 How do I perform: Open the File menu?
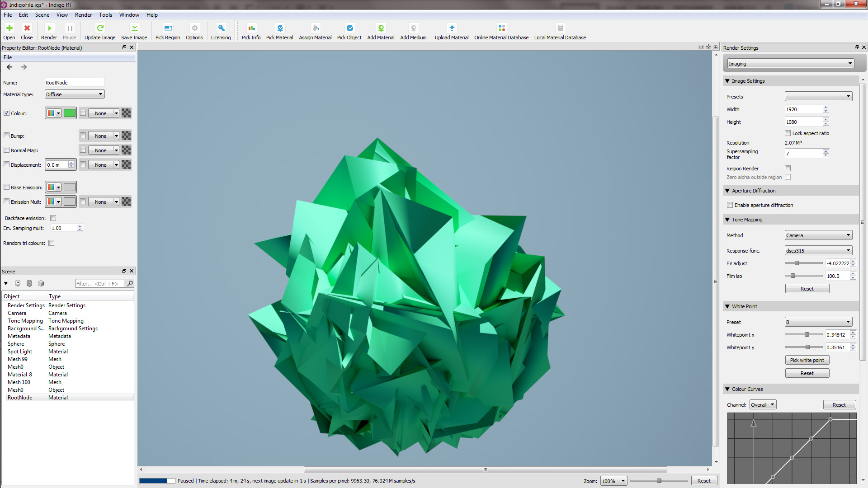pos(8,15)
